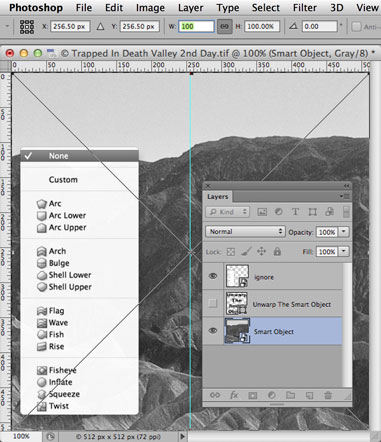The height and width of the screenshot is (442, 381).
Task: Click the relative positioning triangle icon
Action: [100, 26]
